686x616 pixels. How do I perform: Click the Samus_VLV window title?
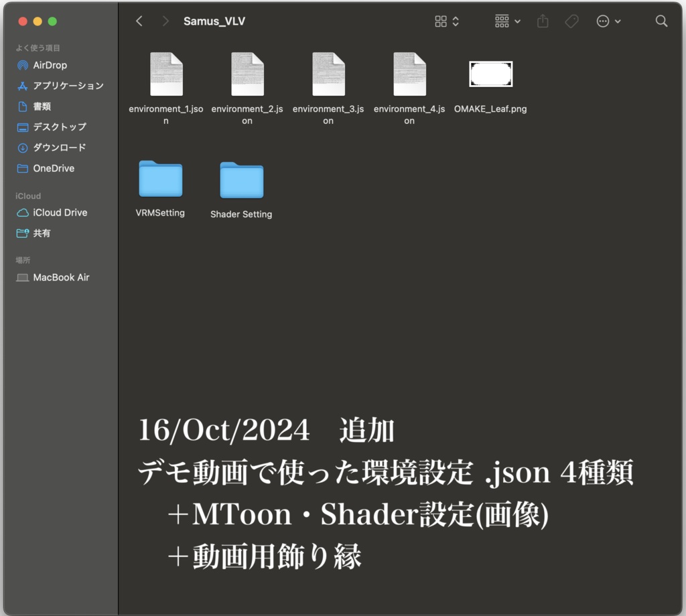tap(214, 21)
